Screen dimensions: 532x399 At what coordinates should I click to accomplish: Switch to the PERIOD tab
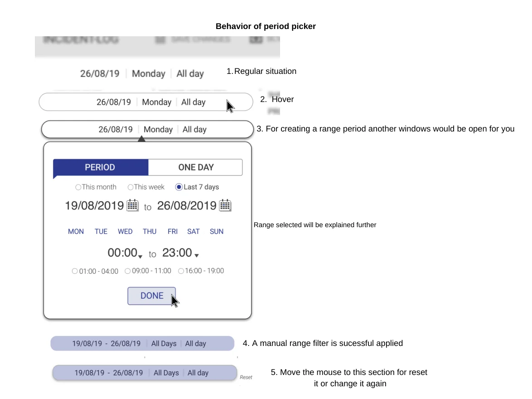101,167
